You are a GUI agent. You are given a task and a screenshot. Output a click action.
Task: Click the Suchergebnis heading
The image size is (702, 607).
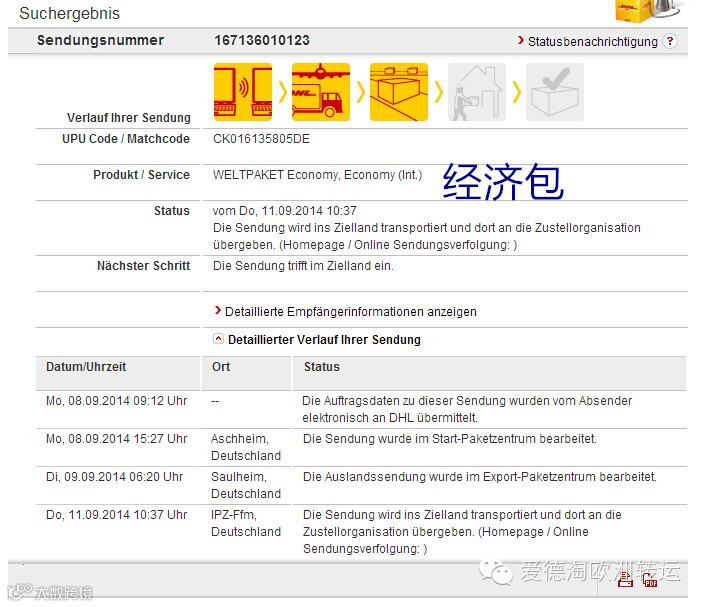click(x=69, y=13)
